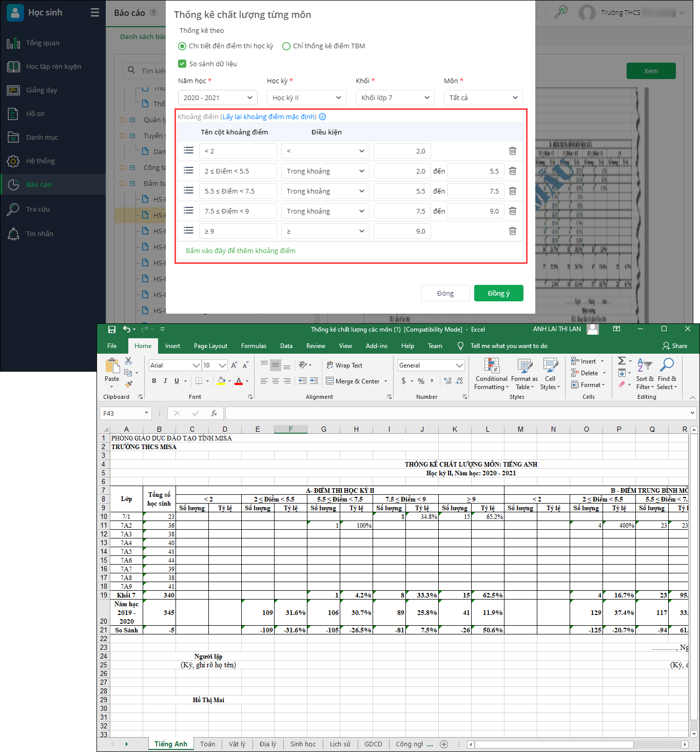Expand the Khối lớp 7 dropdown
This screenshot has height=752, width=700.
coord(395,98)
